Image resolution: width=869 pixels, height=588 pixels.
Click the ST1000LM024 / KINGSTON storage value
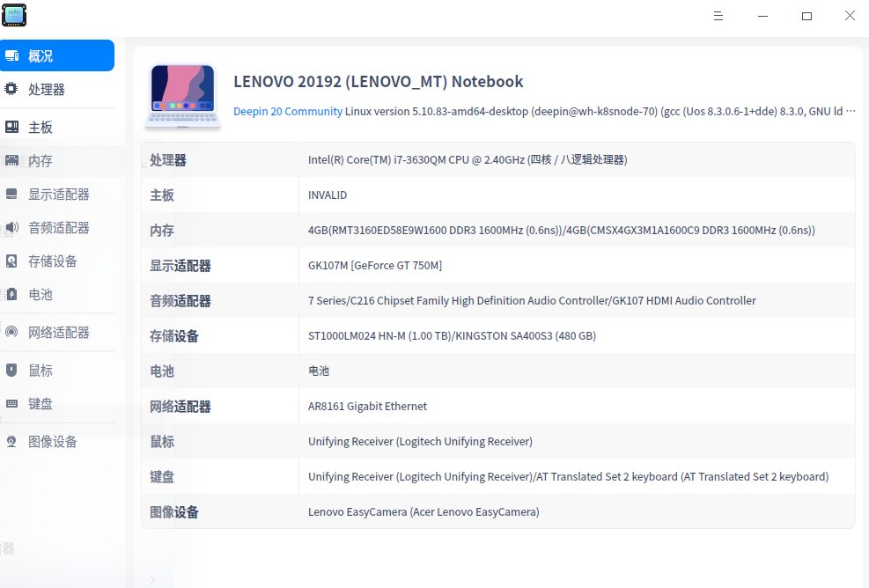tap(452, 336)
